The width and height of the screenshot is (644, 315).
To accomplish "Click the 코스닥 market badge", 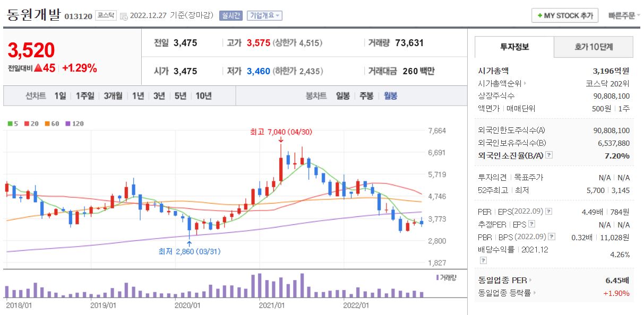I will (x=106, y=16).
